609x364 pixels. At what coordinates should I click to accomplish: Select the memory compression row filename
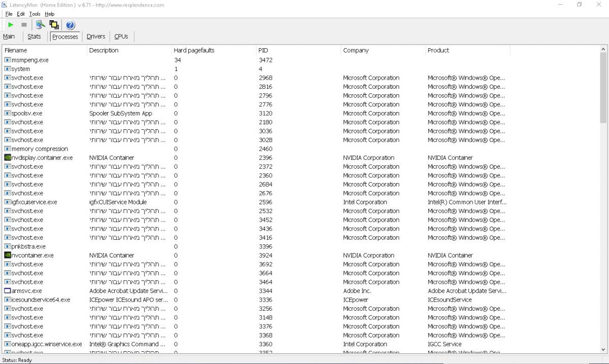point(40,149)
